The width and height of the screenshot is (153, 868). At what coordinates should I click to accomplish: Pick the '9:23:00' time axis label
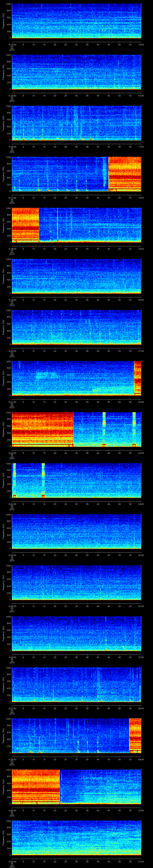click(12, 504)
